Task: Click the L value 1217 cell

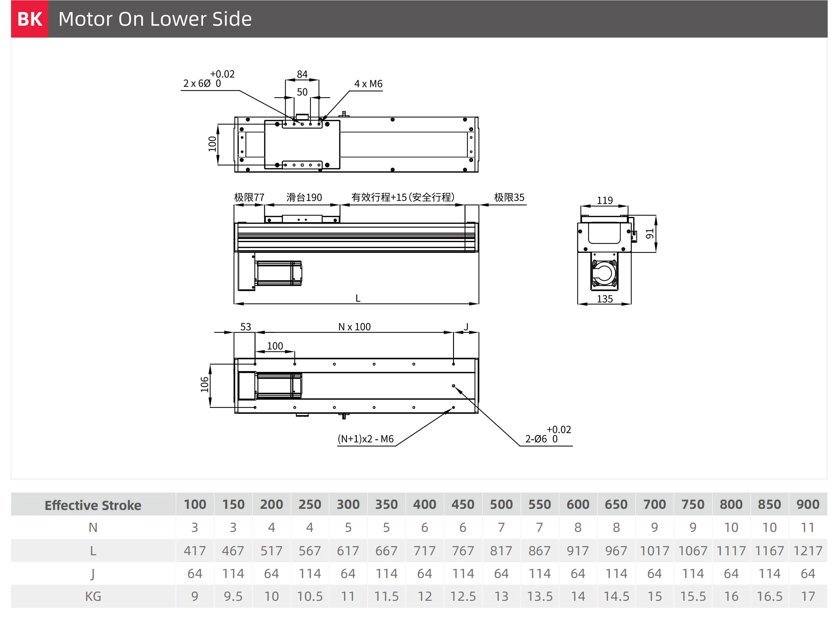Action: (x=808, y=550)
